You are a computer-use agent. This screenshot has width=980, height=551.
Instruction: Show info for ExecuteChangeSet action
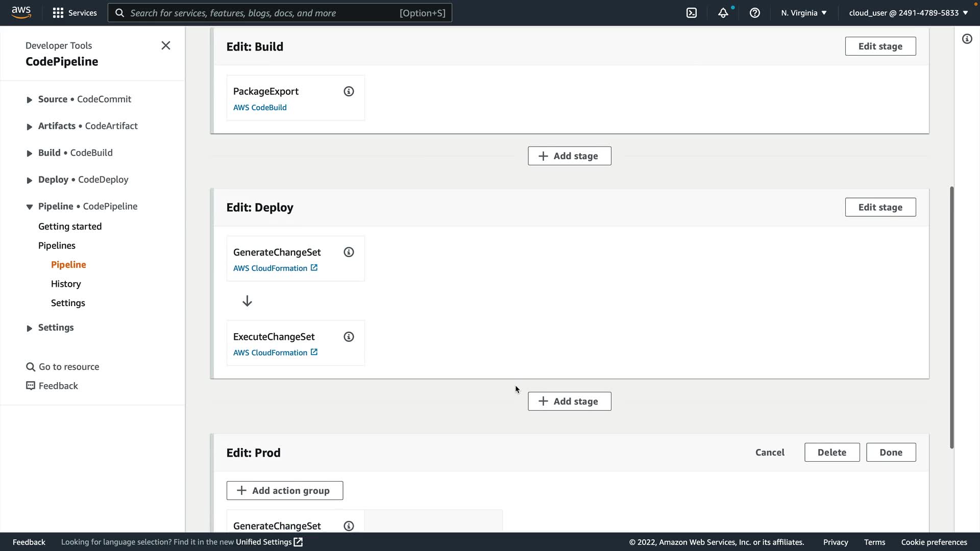(349, 337)
